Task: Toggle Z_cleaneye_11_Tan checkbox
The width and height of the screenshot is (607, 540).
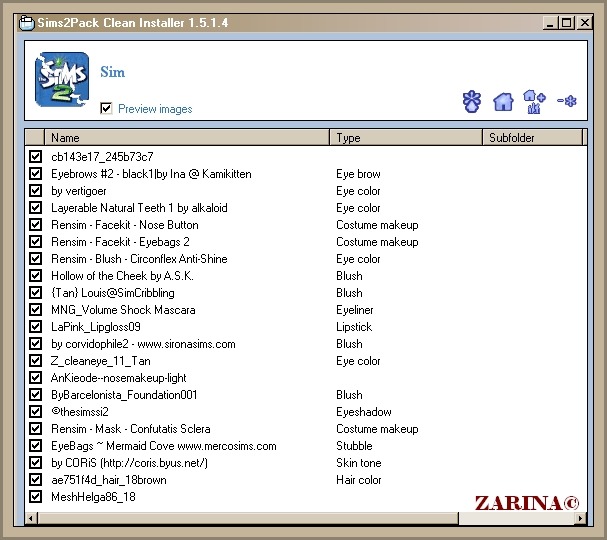Action: pos(36,360)
